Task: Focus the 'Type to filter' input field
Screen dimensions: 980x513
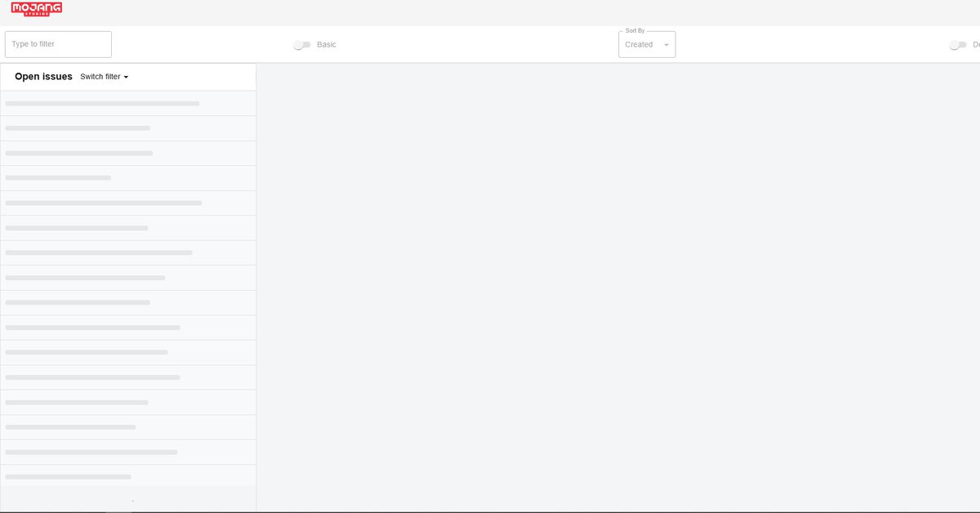Action: [58, 44]
